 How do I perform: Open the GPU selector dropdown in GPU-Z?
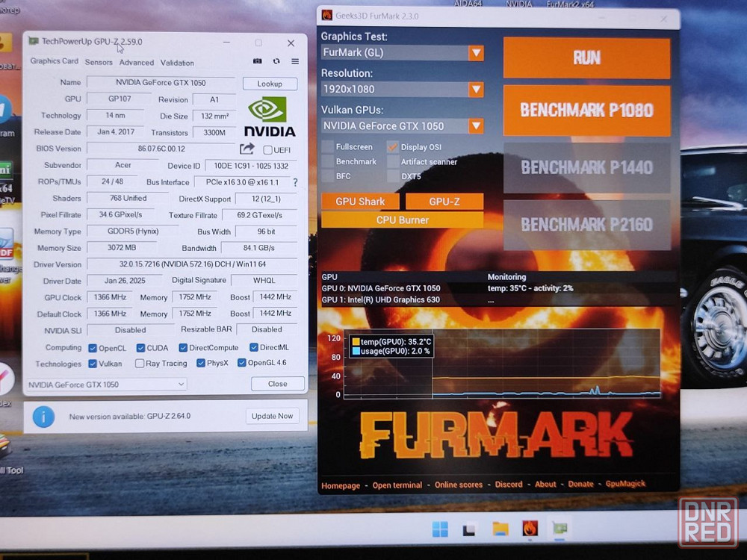point(107,385)
